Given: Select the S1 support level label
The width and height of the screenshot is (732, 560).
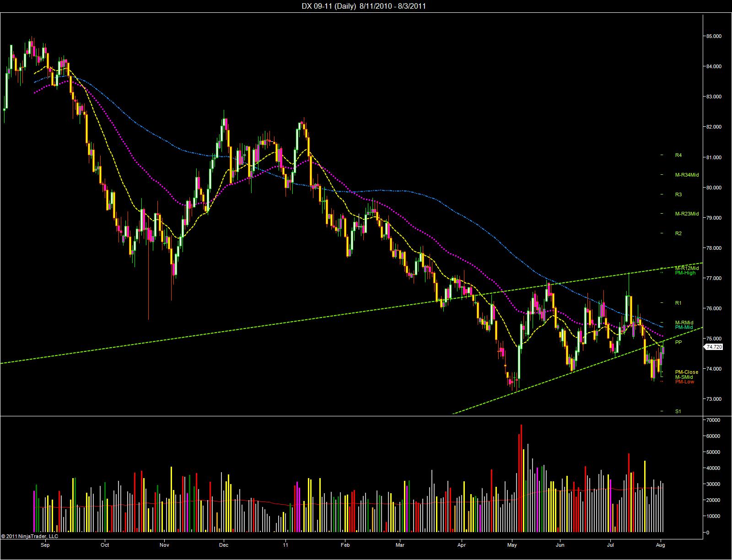Looking at the screenshot, I should [678, 411].
